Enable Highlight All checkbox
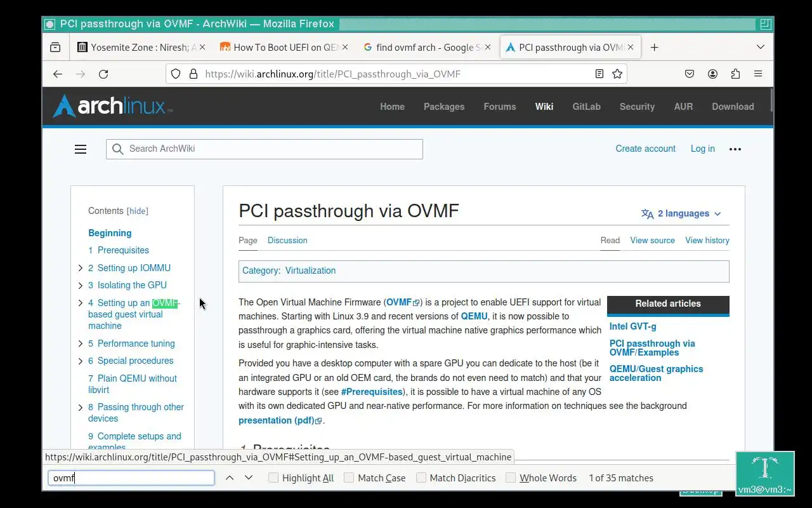This screenshot has height=508, width=812. coord(273,478)
